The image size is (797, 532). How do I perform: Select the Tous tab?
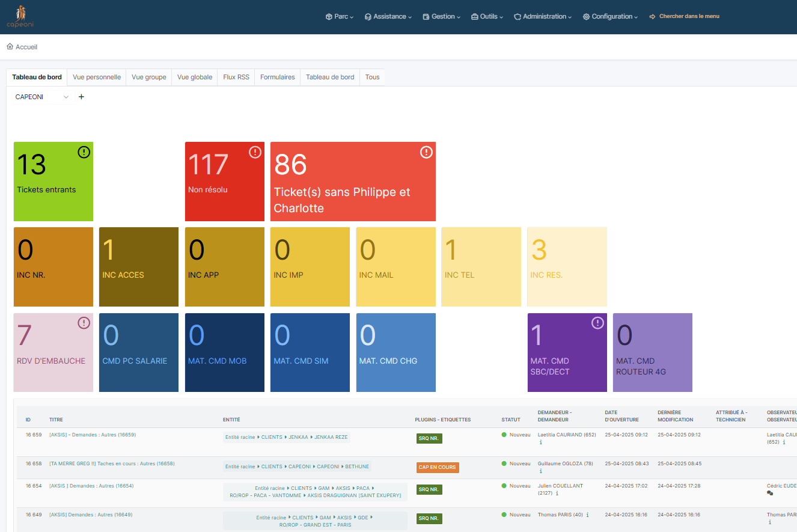tap(373, 78)
